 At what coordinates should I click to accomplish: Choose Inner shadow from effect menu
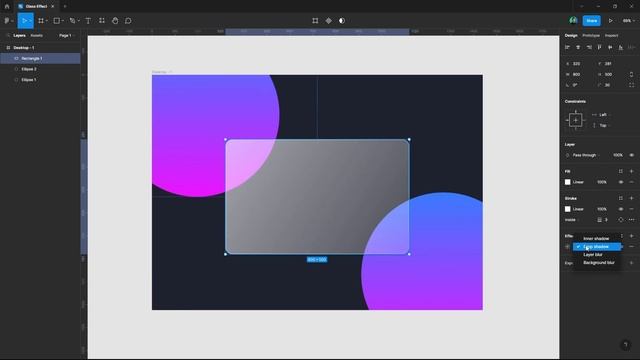[597, 238]
